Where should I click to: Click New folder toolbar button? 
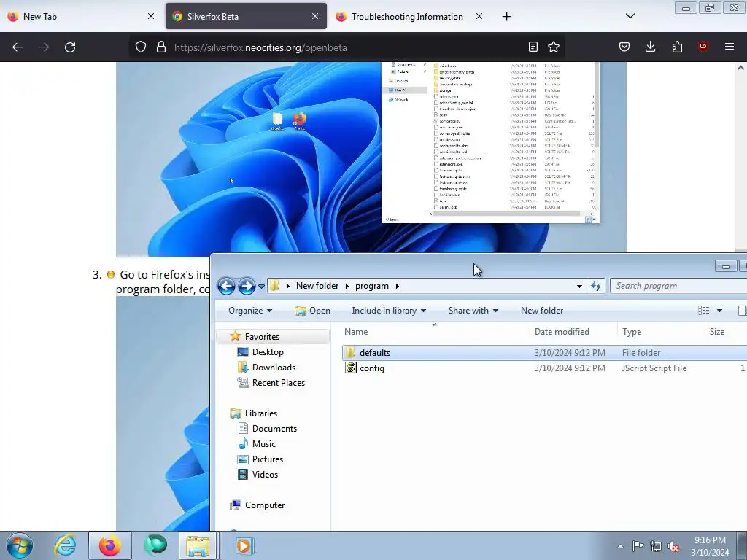[x=542, y=311]
